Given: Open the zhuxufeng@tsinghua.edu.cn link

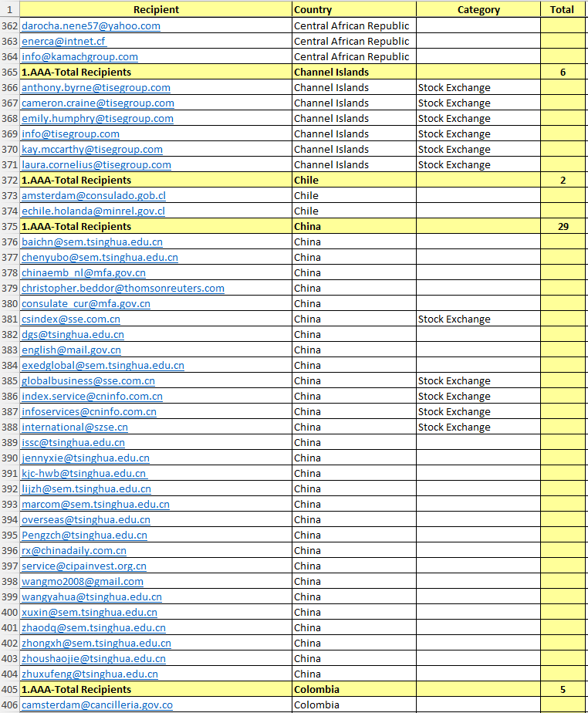Looking at the screenshot, I should coord(90,675).
